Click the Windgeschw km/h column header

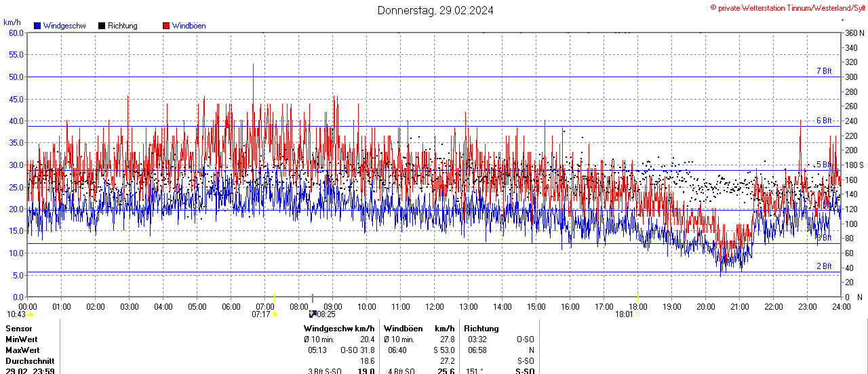(x=339, y=329)
